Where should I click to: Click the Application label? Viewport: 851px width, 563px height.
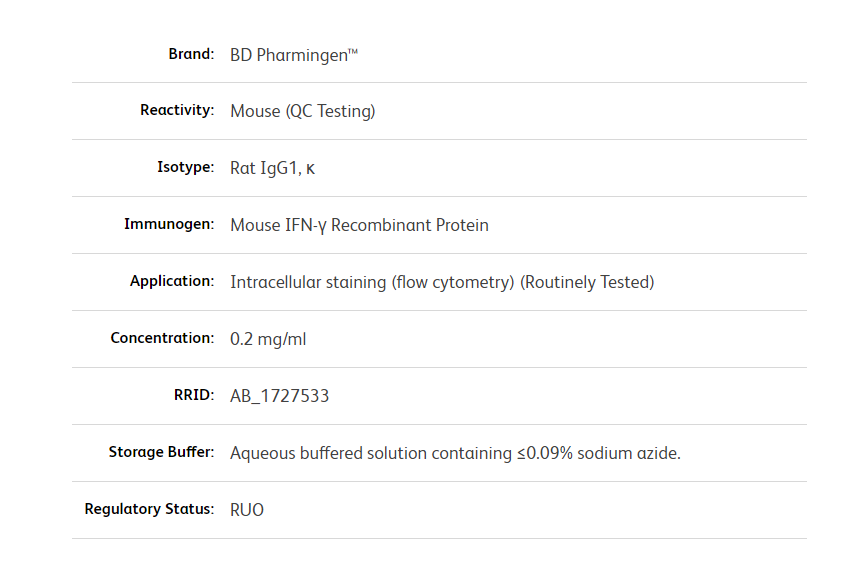coord(171,281)
